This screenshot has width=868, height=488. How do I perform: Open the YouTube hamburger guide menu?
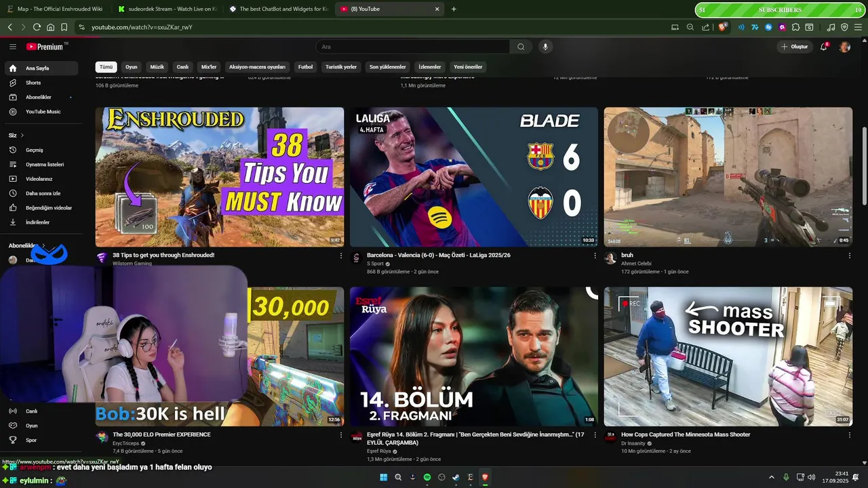click(x=13, y=47)
